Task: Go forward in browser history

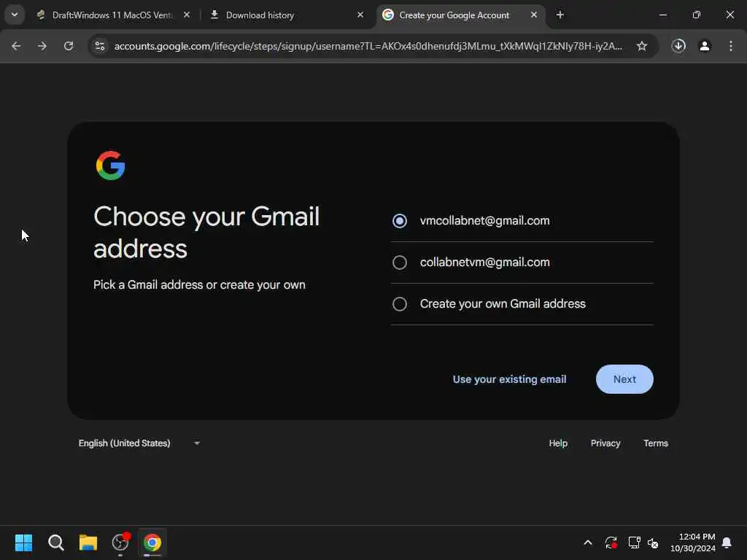Action: 42,46
